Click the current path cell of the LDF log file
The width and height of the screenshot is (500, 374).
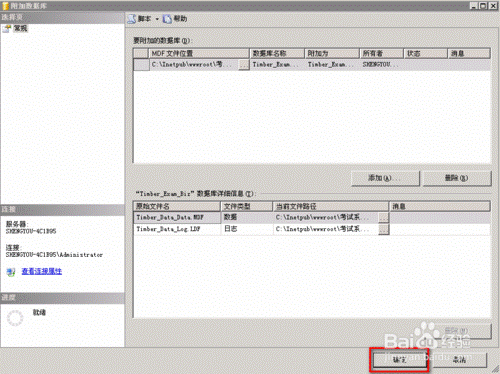326,229
